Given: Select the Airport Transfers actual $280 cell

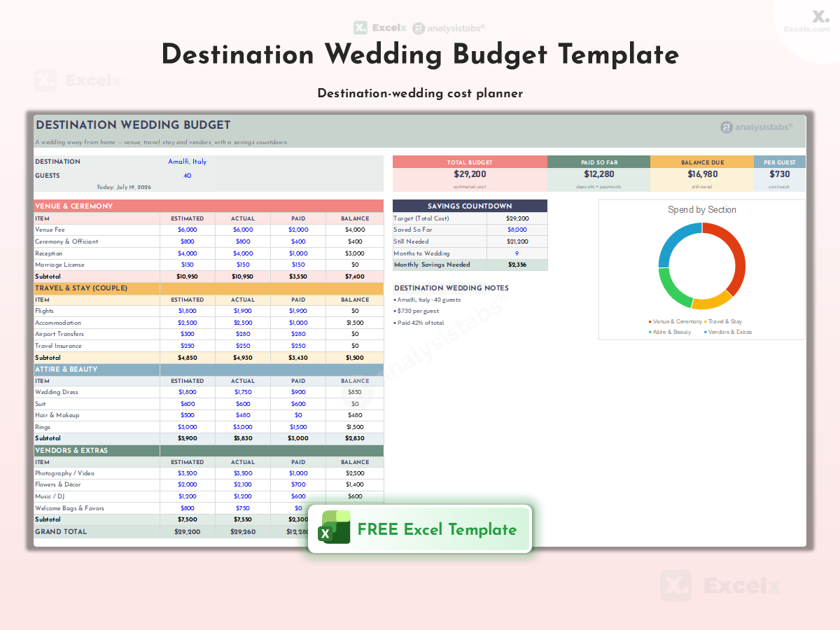Looking at the screenshot, I should click(x=243, y=334).
